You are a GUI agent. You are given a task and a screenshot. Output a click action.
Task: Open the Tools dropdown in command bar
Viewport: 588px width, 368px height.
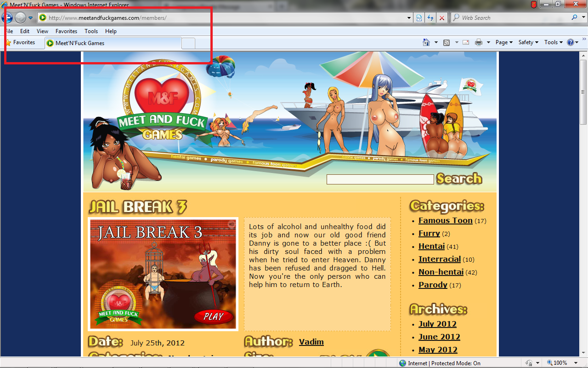pyautogui.click(x=554, y=42)
